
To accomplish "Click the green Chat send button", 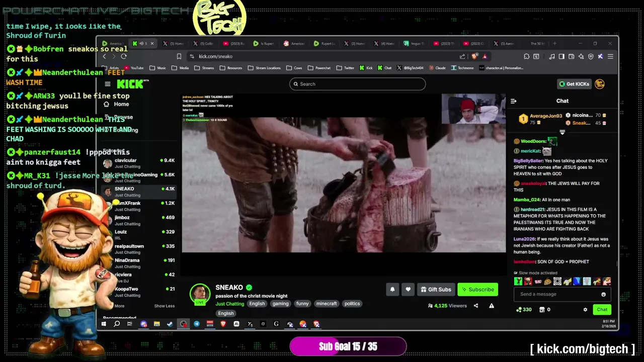I will pos(602,310).
